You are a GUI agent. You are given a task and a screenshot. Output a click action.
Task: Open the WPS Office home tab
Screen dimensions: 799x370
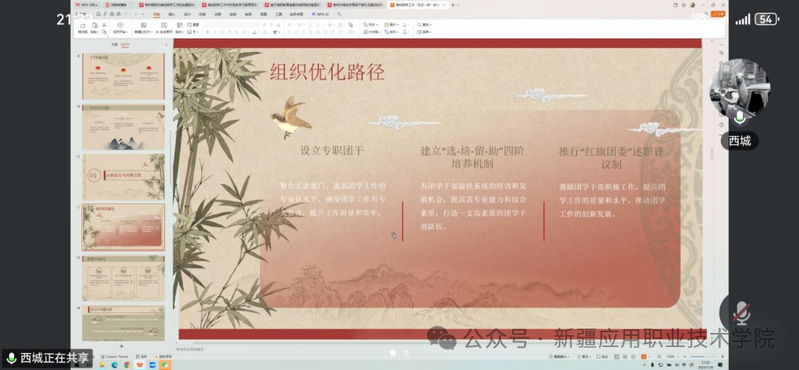pos(88,5)
